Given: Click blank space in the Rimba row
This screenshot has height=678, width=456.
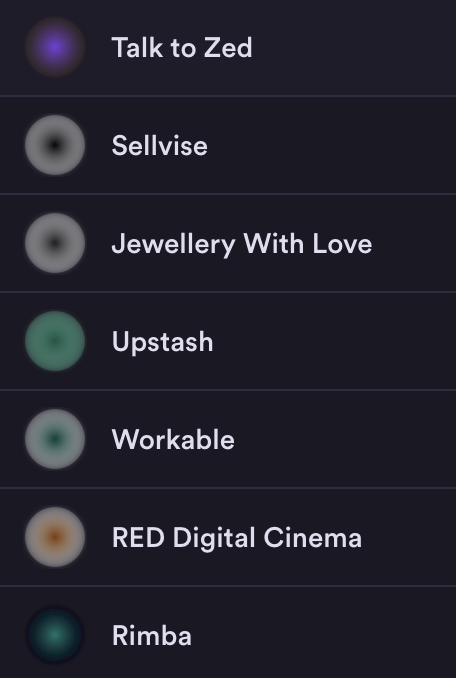Looking at the screenshot, I should tap(324, 636).
